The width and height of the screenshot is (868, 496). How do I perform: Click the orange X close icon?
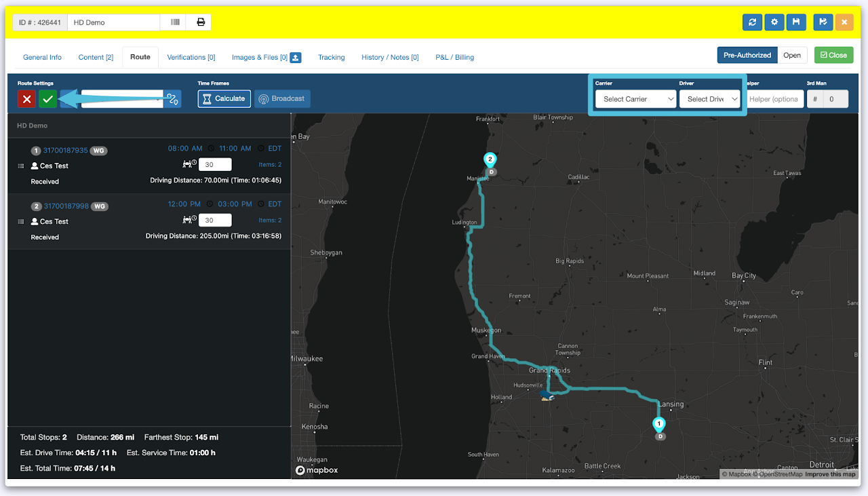[844, 22]
